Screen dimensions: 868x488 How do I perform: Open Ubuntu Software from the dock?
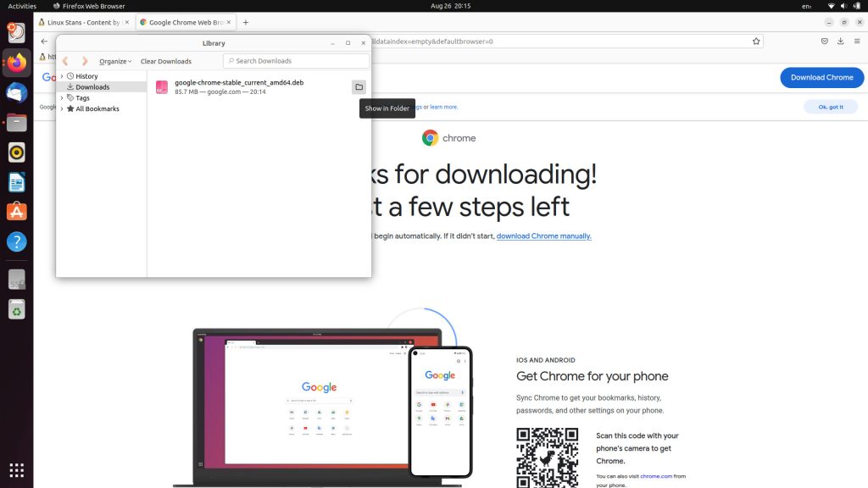(x=17, y=212)
